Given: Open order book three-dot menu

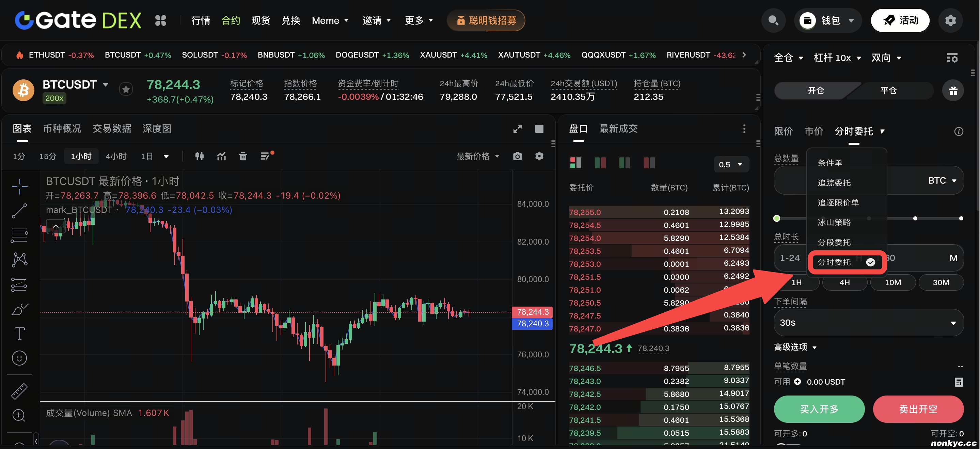Looking at the screenshot, I should [744, 129].
